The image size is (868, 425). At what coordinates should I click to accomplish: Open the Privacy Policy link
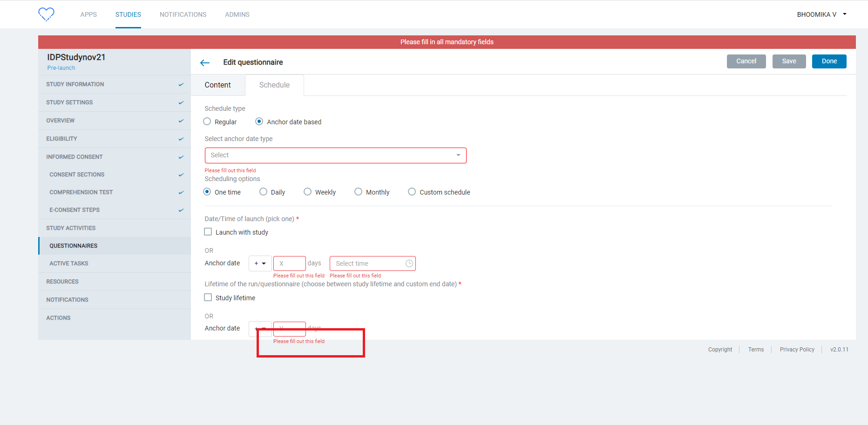pos(797,349)
